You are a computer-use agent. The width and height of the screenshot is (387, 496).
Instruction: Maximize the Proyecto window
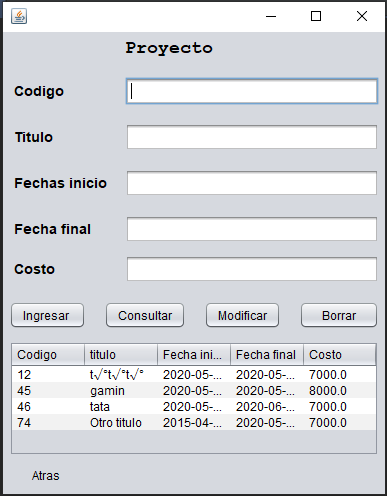click(316, 16)
